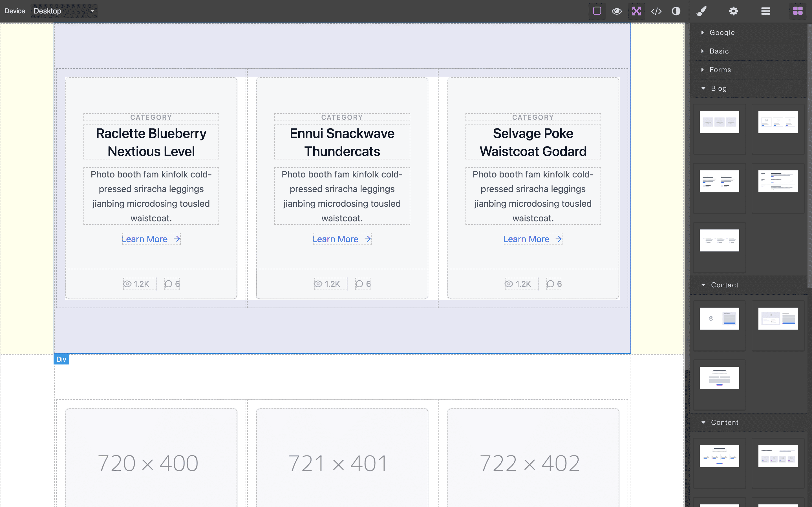Click Blog in the right panel menu

pyautogui.click(x=718, y=88)
